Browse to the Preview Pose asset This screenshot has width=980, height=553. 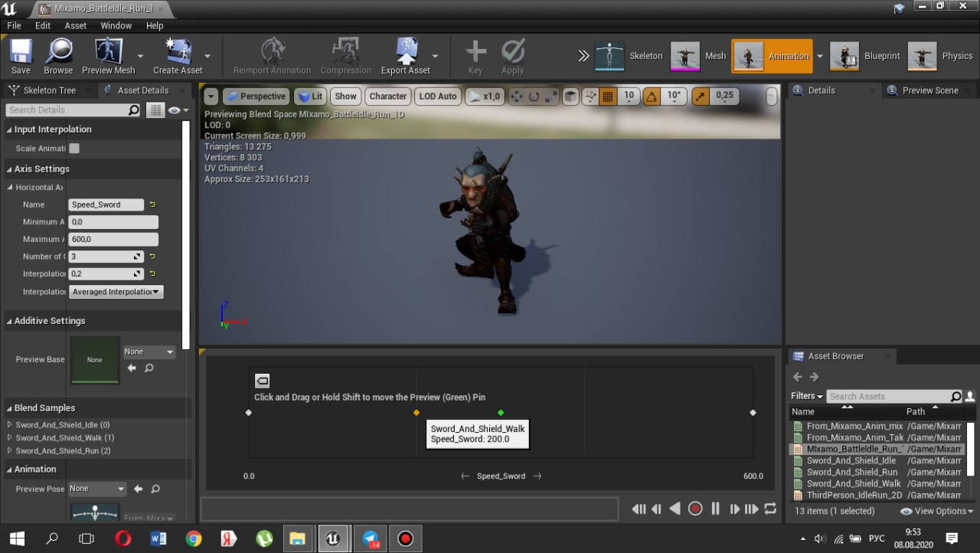(155, 489)
